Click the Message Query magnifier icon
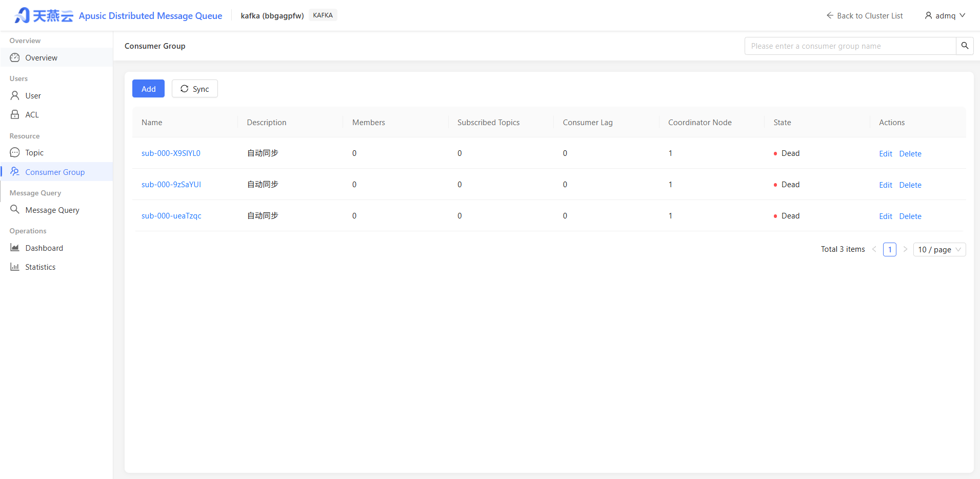Image resolution: width=980 pixels, height=479 pixels. [15, 209]
